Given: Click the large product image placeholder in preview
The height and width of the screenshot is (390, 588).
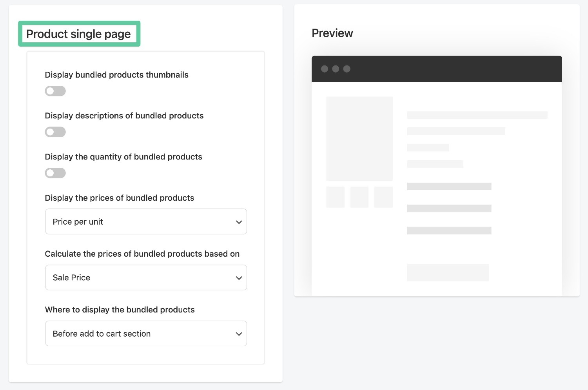Looking at the screenshot, I should point(359,139).
